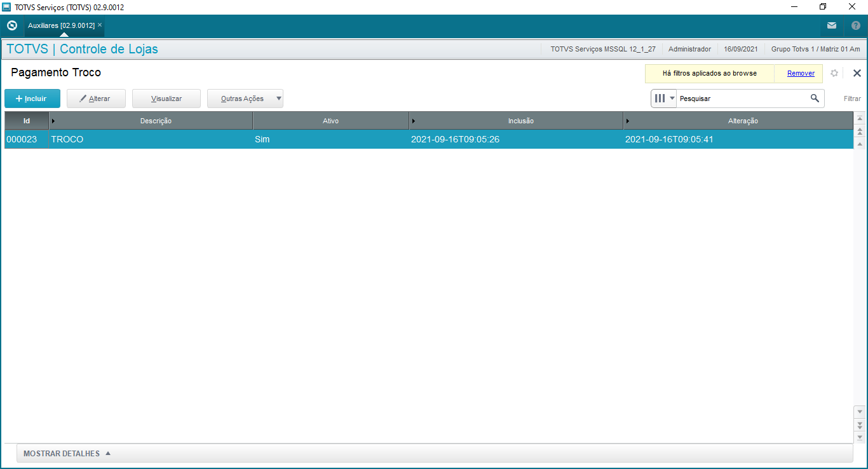Select the 000023 Id cell
The image size is (868, 469).
pos(27,139)
